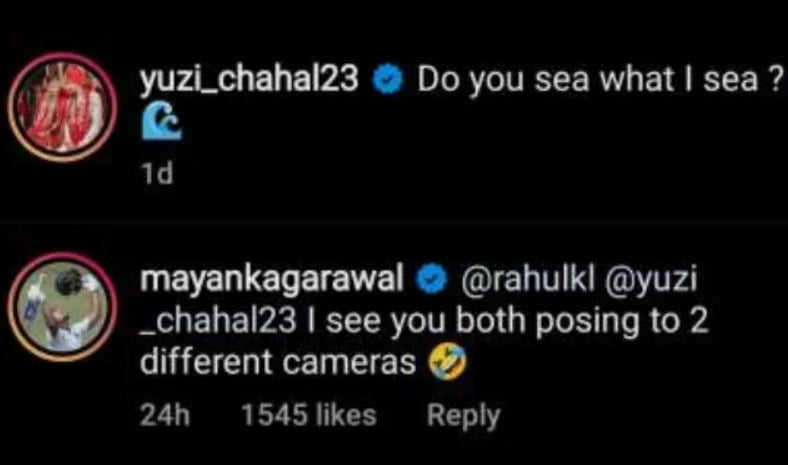This screenshot has height=465, width=788.
Task: View the 1545 likes list
Action: click(x=309, y=414)
